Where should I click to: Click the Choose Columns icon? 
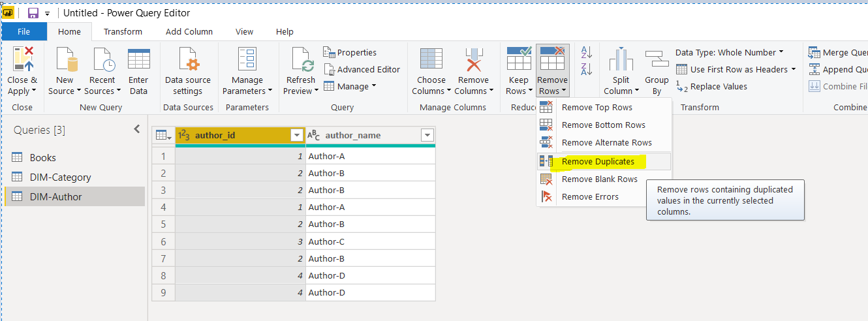coord(431,59)
